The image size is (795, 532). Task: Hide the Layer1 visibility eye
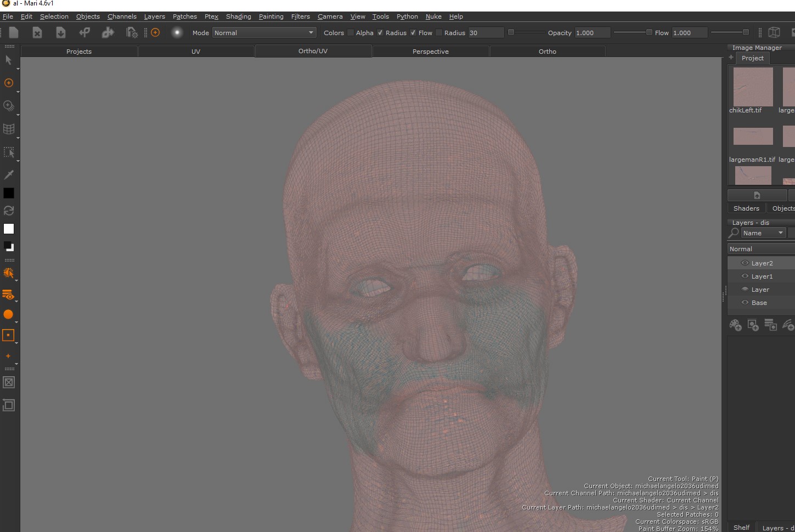tap(745, 276)
